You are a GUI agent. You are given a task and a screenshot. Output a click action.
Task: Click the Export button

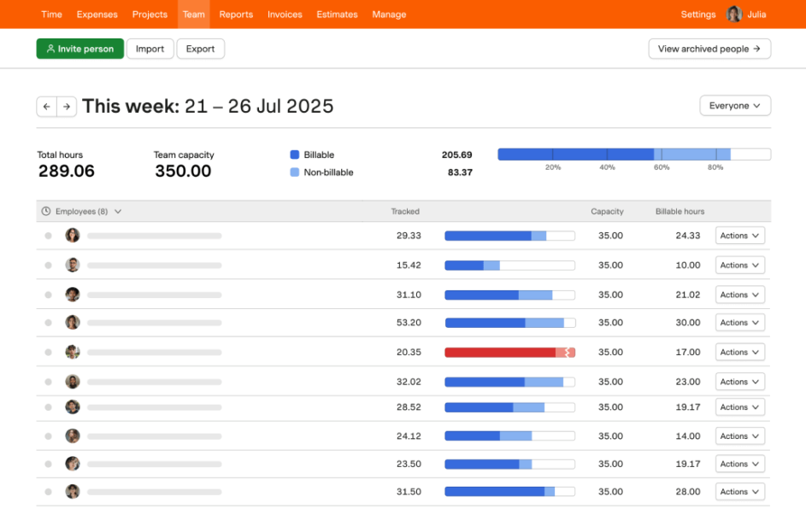click(x=200, y=49)
